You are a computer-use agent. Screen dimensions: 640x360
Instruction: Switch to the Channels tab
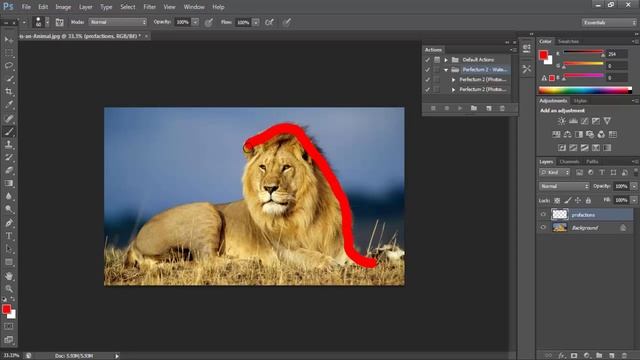(x=569, y=162)
